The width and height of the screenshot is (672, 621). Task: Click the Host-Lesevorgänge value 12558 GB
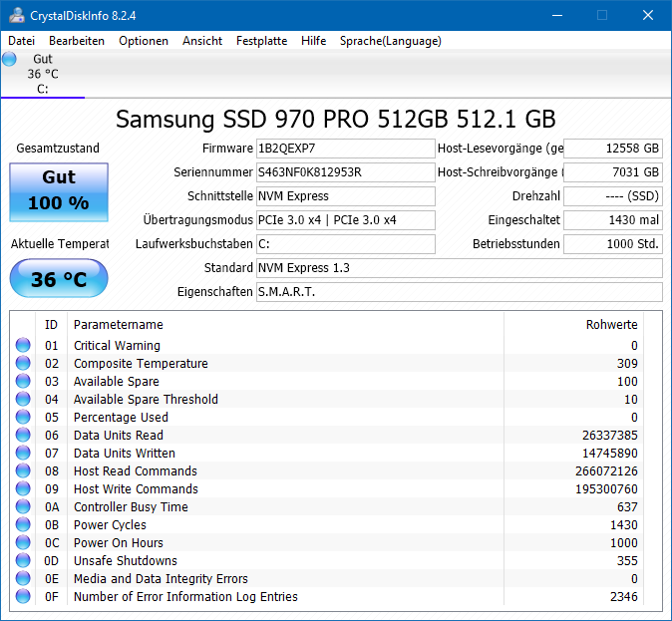(613, 149)
